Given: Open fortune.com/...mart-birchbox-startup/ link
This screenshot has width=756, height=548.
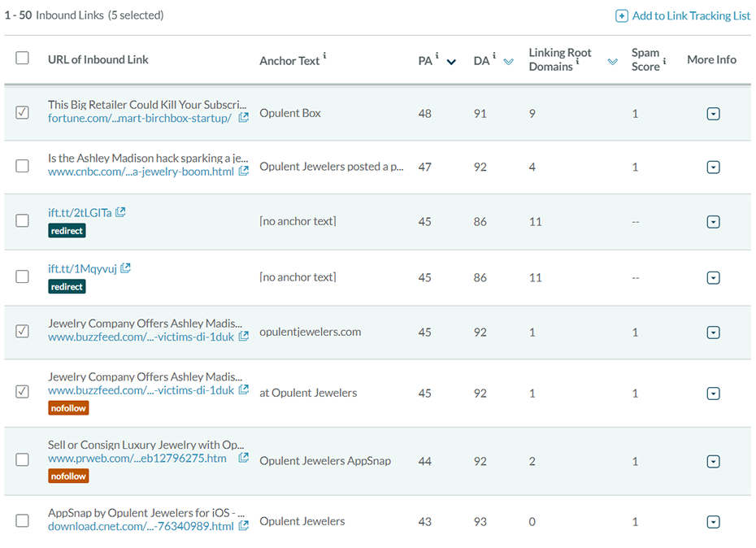Looking at the screenshot, I should coord(139,118).
